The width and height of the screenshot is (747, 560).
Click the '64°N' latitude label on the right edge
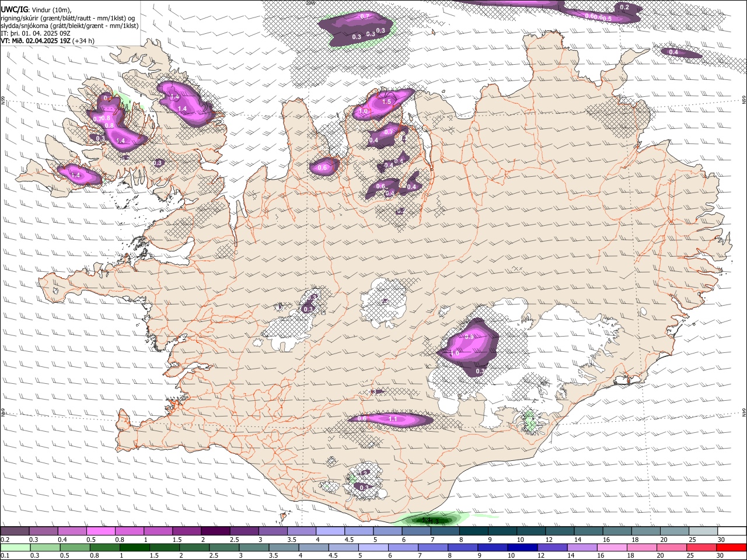(x=744, y=412)
